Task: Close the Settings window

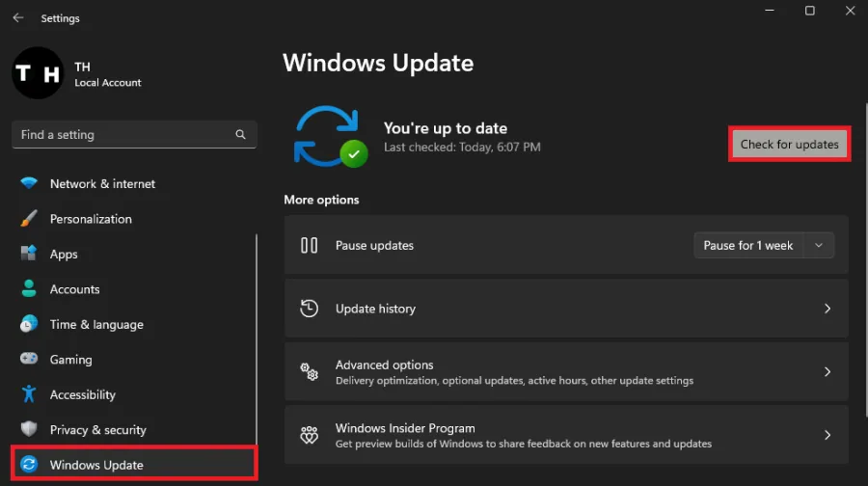Action: (851, 11)
